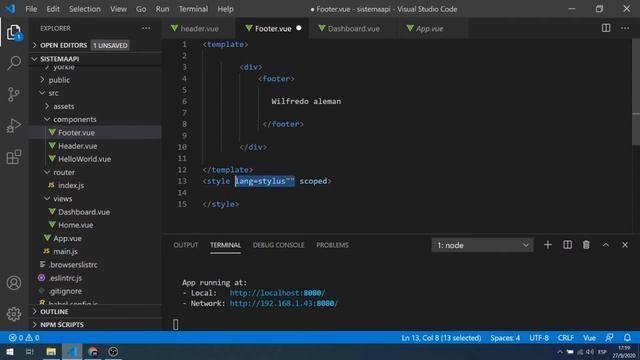Create a new terminal with plus icon

[548, 245]
